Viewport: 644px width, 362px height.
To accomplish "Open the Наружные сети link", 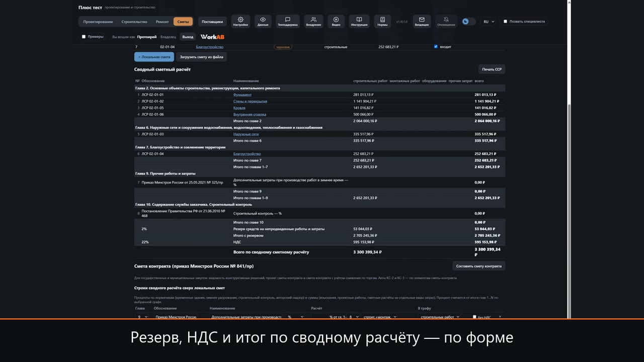I will [246, 134].
